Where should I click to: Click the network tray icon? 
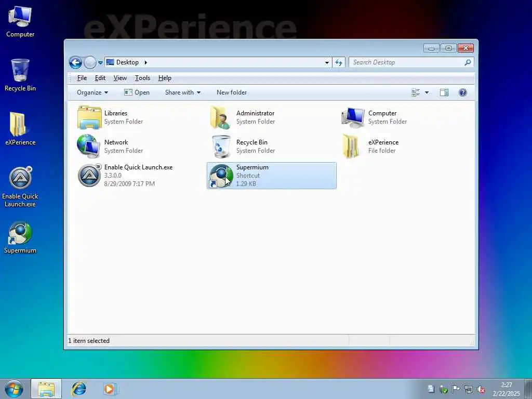tap(468, 390)
